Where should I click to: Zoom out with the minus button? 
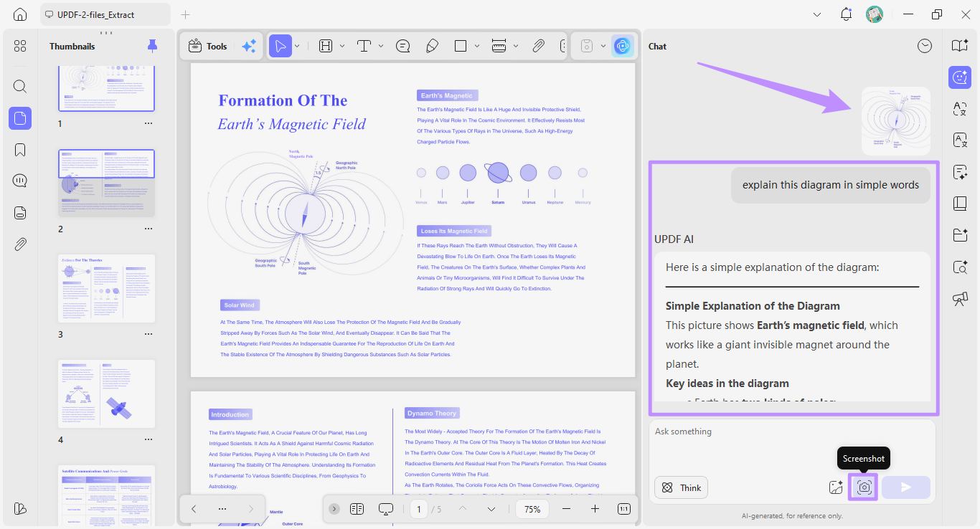click(566, 509)
